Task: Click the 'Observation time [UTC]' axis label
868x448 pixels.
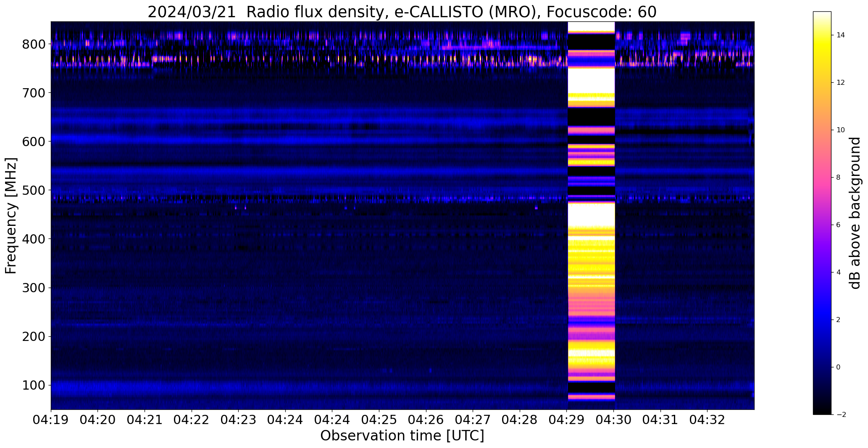Action: point(402,436)
